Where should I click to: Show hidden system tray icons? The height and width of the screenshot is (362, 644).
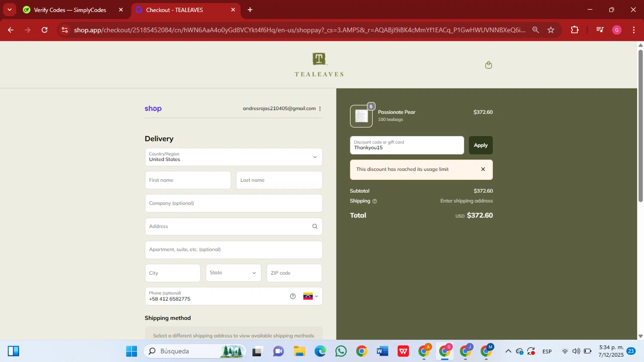tap(508, 351)
